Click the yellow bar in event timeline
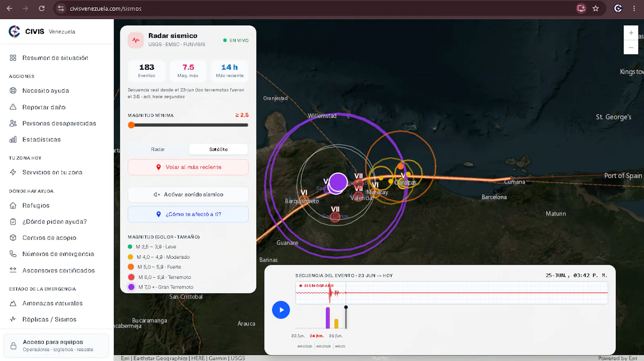The image size is (644, 361). 336,324
